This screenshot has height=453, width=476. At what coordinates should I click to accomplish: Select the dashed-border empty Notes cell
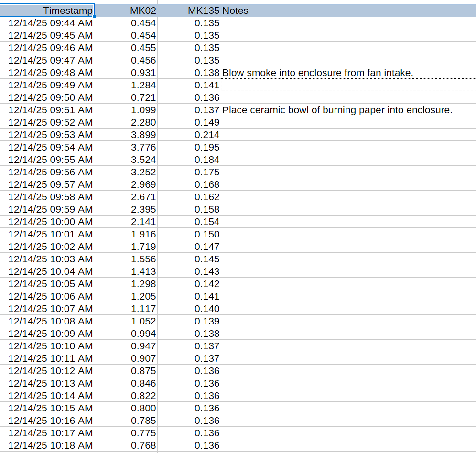click(x=348, y=85)
